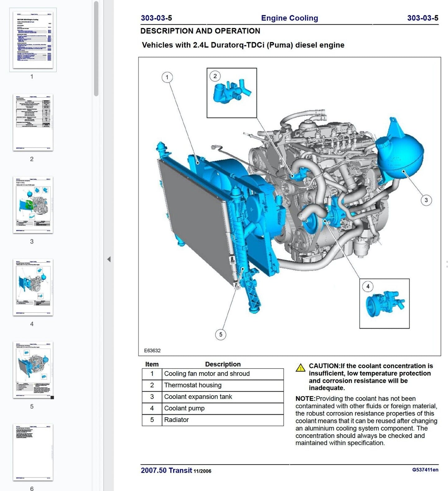448x491 pixels.
Task: Open the page 1 thumbnail
Action: tap(33, 40)
